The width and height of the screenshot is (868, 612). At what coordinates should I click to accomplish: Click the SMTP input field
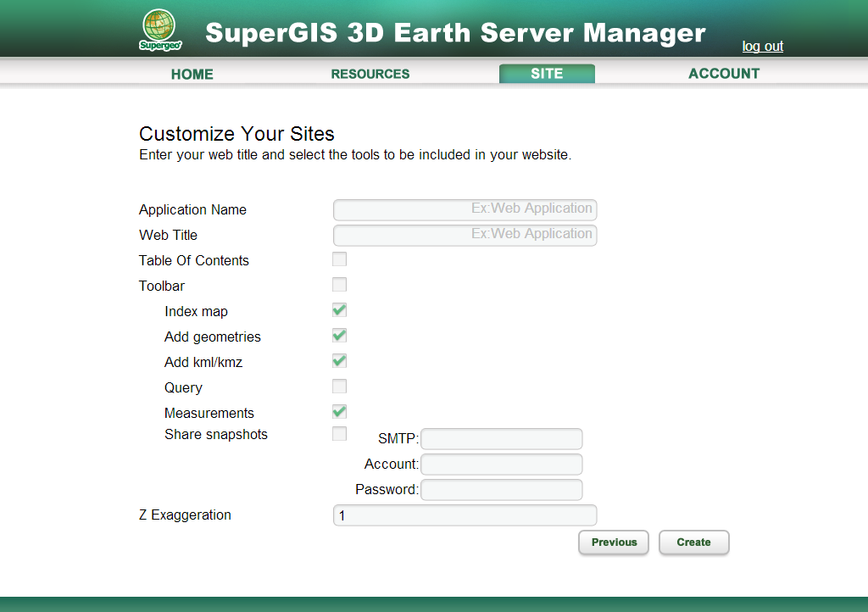pos(502,439)
